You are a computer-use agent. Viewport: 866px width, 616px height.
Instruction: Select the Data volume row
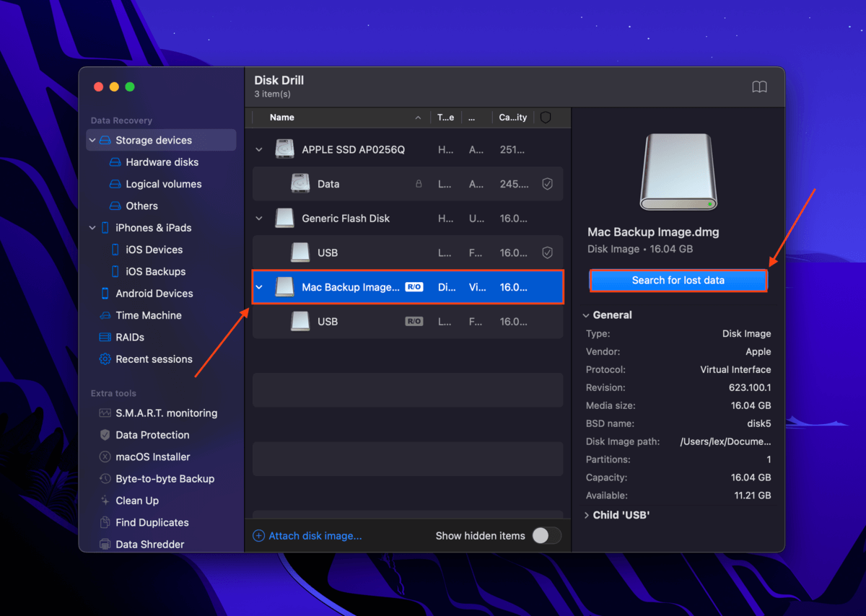pos(408,184)
